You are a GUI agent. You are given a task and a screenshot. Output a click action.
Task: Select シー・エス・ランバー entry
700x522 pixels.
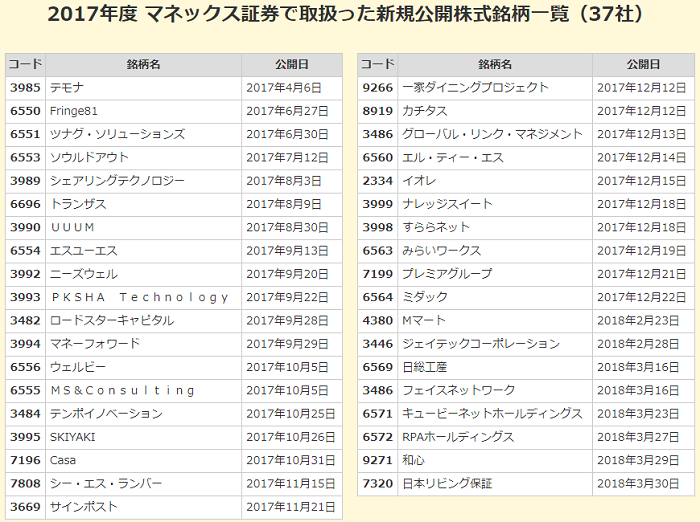coord(106,483)
